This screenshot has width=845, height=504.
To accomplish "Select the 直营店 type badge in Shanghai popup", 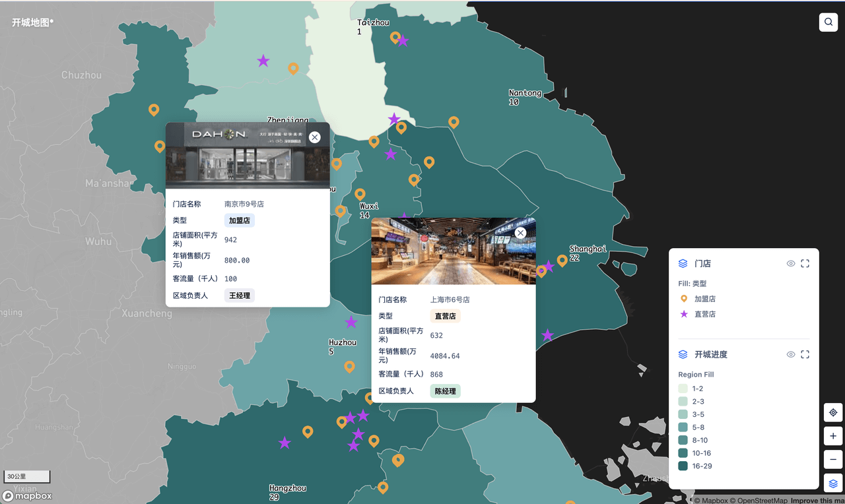I will [445, 316].
